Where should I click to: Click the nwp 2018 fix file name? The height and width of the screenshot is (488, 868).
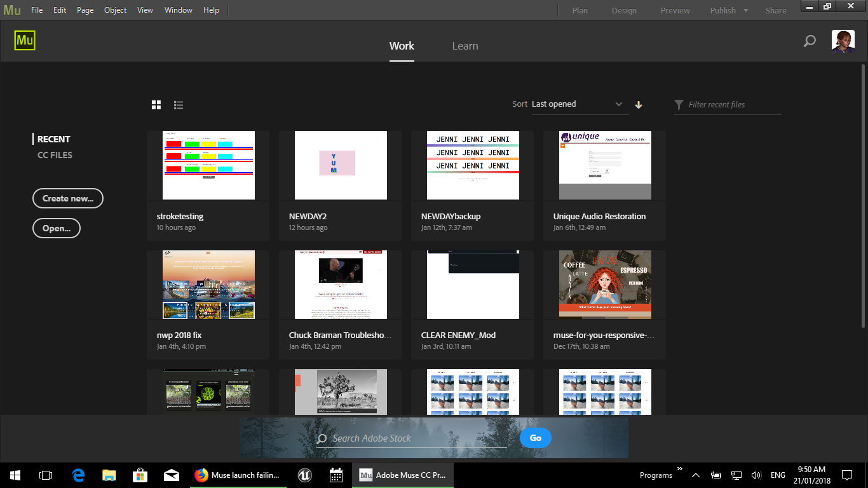point(179,335)
